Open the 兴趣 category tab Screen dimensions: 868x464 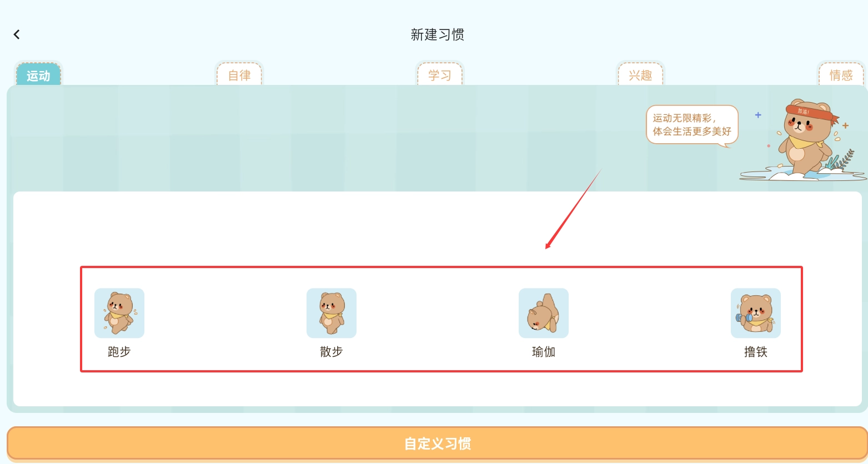click(x=640, y=74)
